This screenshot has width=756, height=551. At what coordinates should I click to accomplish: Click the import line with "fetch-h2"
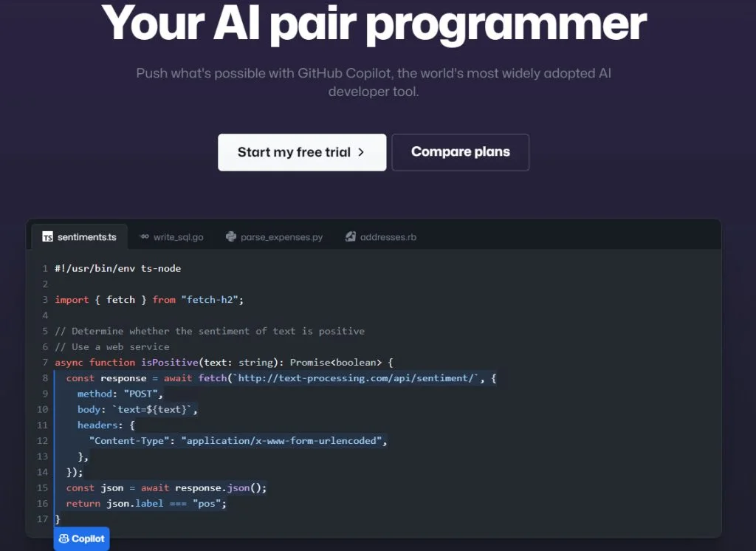149,300
